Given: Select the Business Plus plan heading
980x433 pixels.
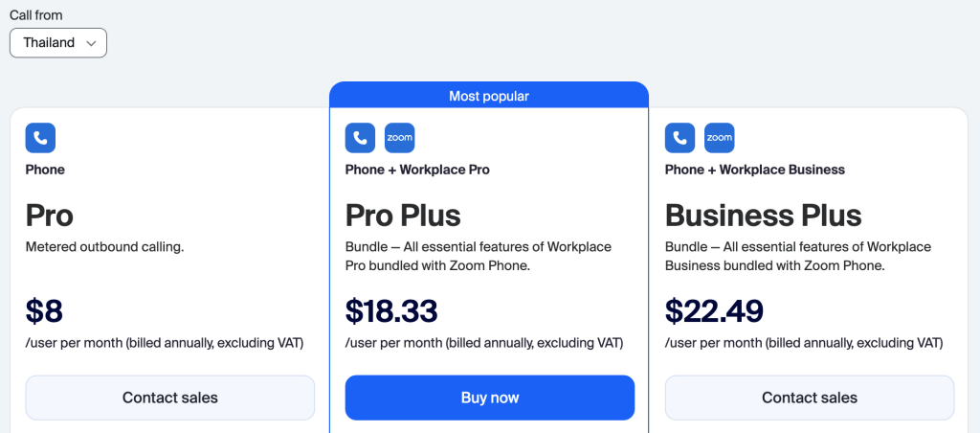Looking at the screenshot, I should pyautogui.click(x=763, y=215).
